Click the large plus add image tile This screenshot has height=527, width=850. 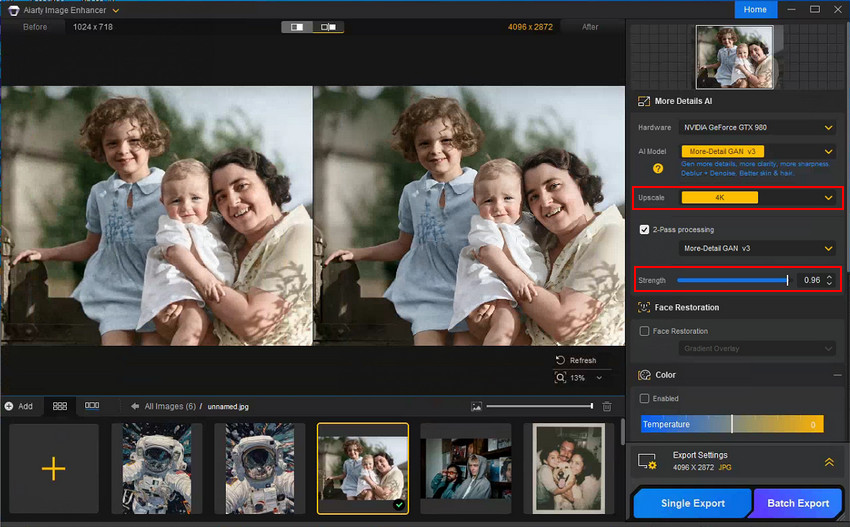pyautogui.click(x=54, y=468)
